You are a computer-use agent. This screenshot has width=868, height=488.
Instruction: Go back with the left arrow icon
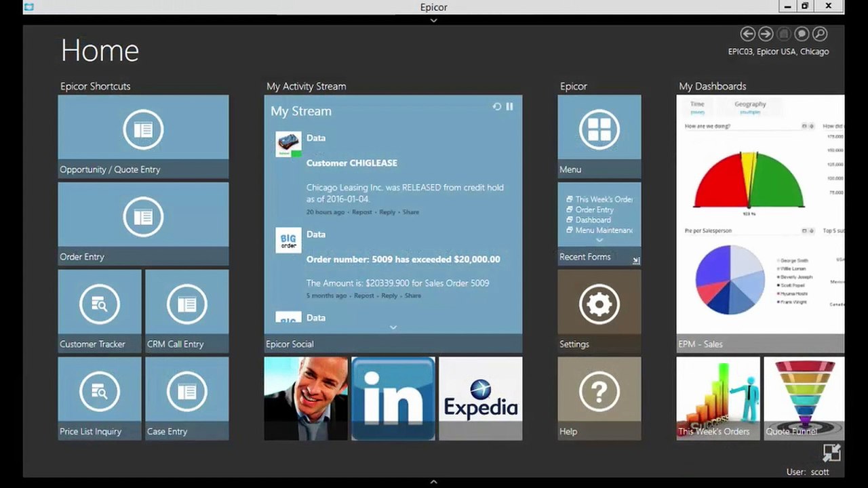(747, 34)
